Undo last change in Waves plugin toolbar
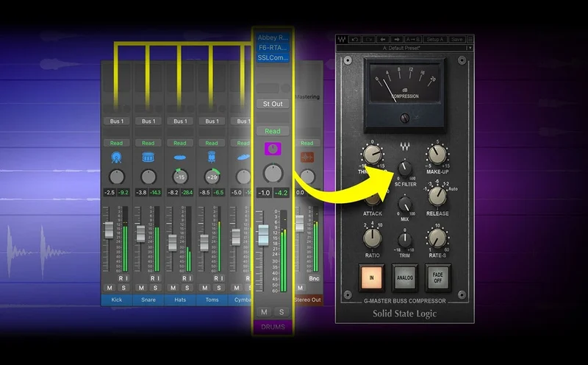 (x=355, y=40)
